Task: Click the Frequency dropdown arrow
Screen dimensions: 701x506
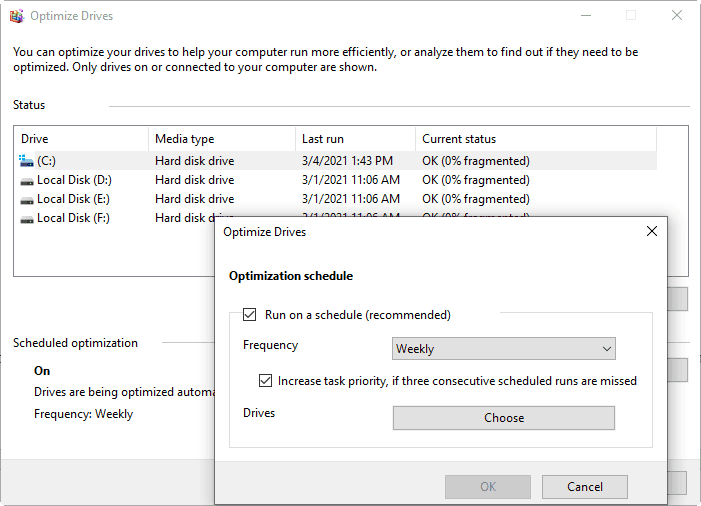Action: click(606, 349)
